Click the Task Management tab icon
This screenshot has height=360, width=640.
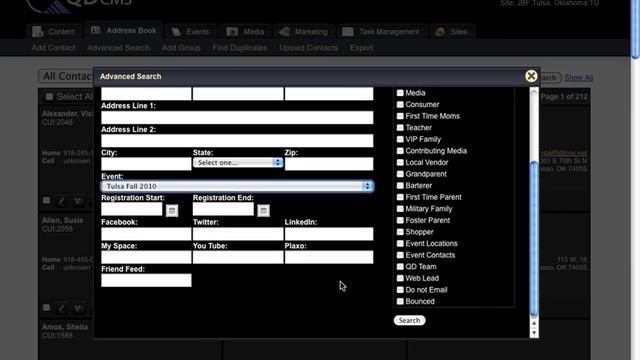348,32
